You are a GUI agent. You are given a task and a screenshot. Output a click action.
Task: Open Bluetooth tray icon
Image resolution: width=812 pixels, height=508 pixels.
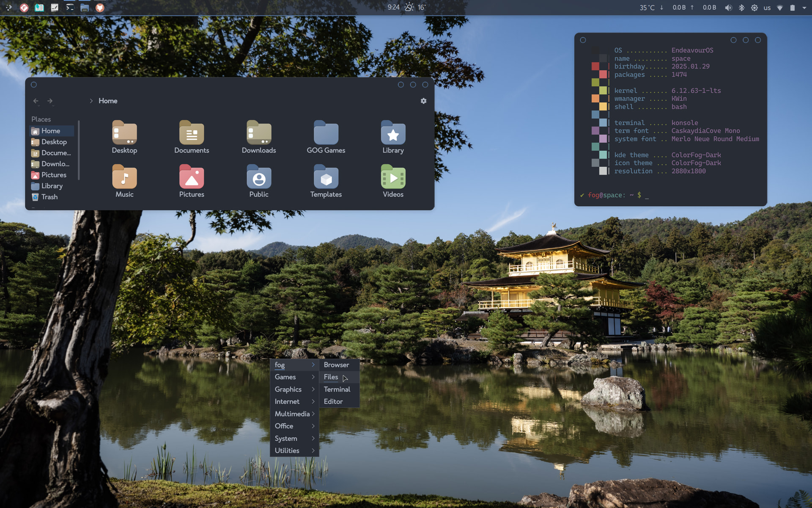(741, 8)
